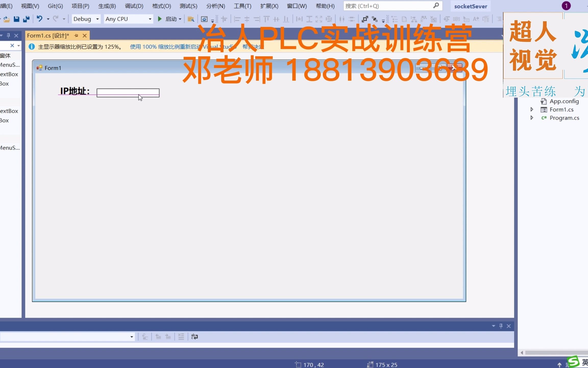Click inside the IP地址 text box
Viewport: 588px width, 368px height.
[x=128, y=93]
